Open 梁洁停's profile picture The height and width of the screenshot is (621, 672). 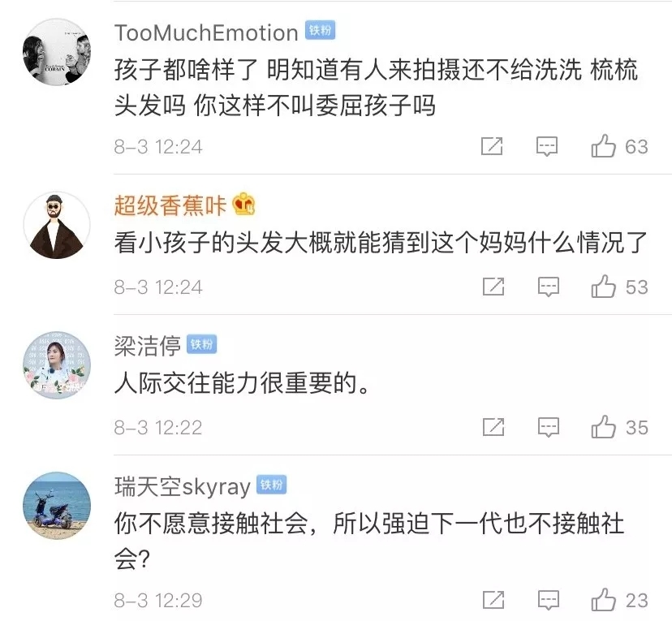tap(56, 365)
